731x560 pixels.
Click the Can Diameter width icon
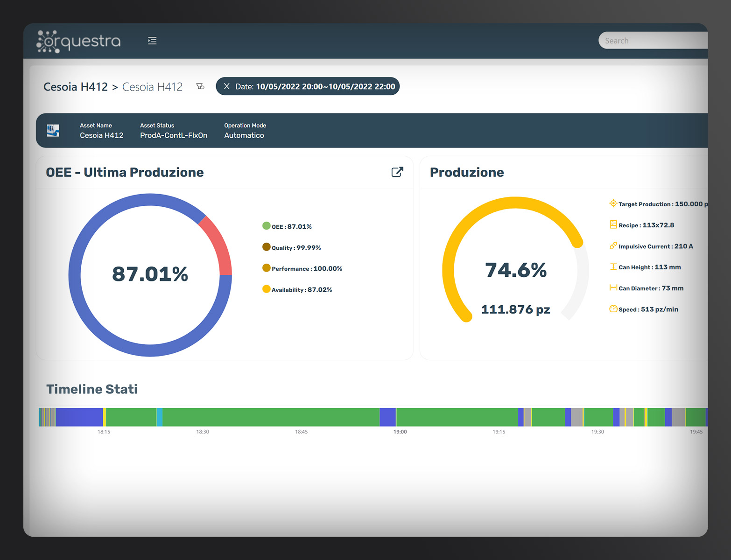(613, 287)
